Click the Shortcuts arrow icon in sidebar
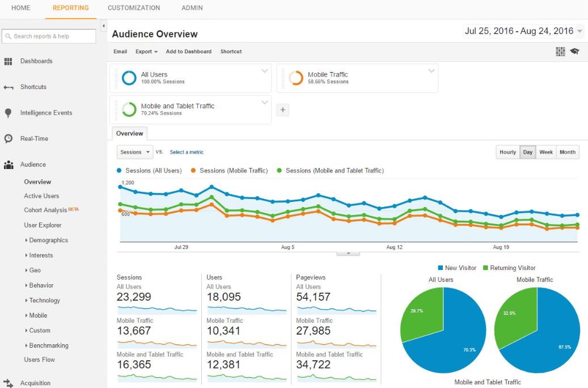This screenshot has height=388, width=588. (x=9, y=87)
